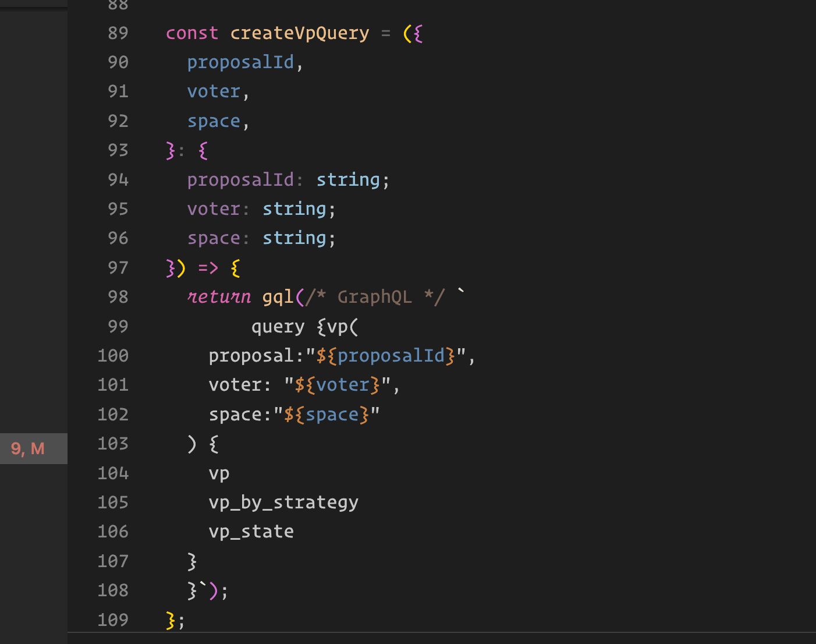
Task: Click the "9, M" git status badge
Action: tap(28, 449)
